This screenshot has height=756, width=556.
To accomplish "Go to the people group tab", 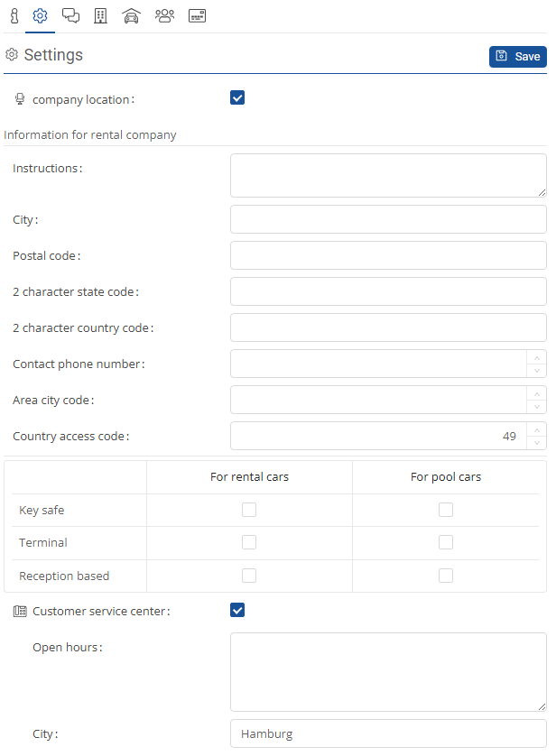I will [164, 15].
